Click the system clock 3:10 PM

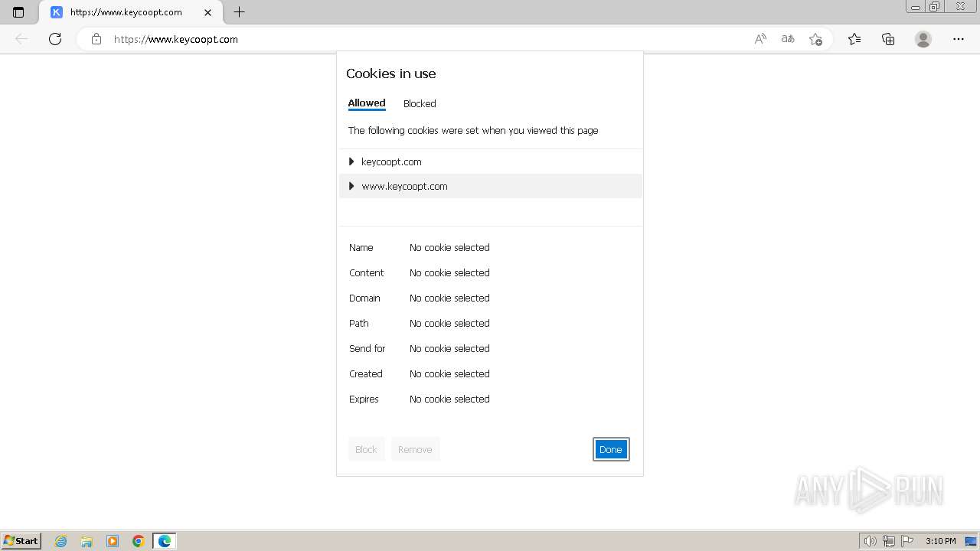pyautogui.click(x=940, y=541)
